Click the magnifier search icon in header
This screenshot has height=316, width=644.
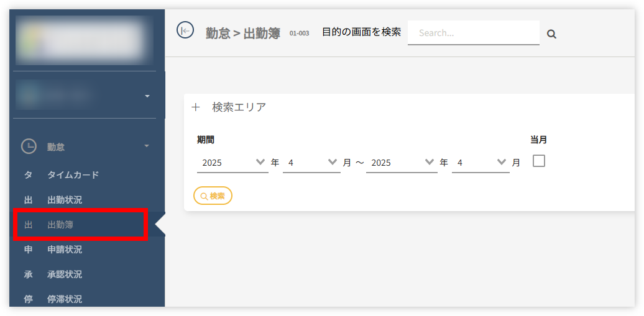551,34
